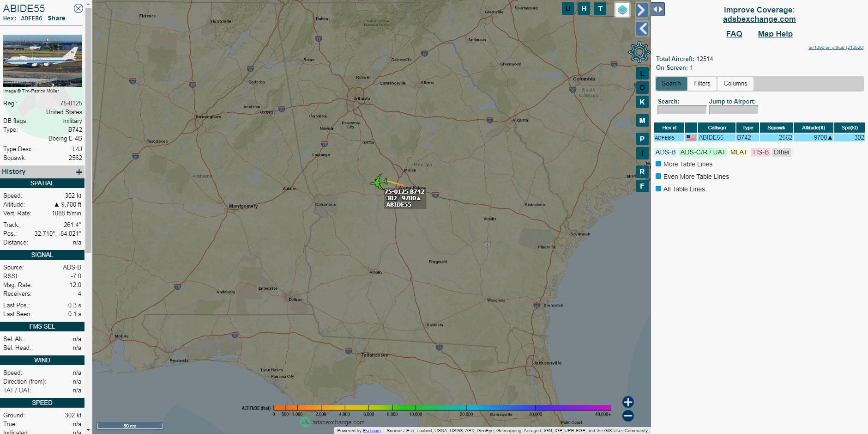The width and height of the screenshot is (868, 434).
Task: Click the B742 type cell in table
Action: (747, 137)
